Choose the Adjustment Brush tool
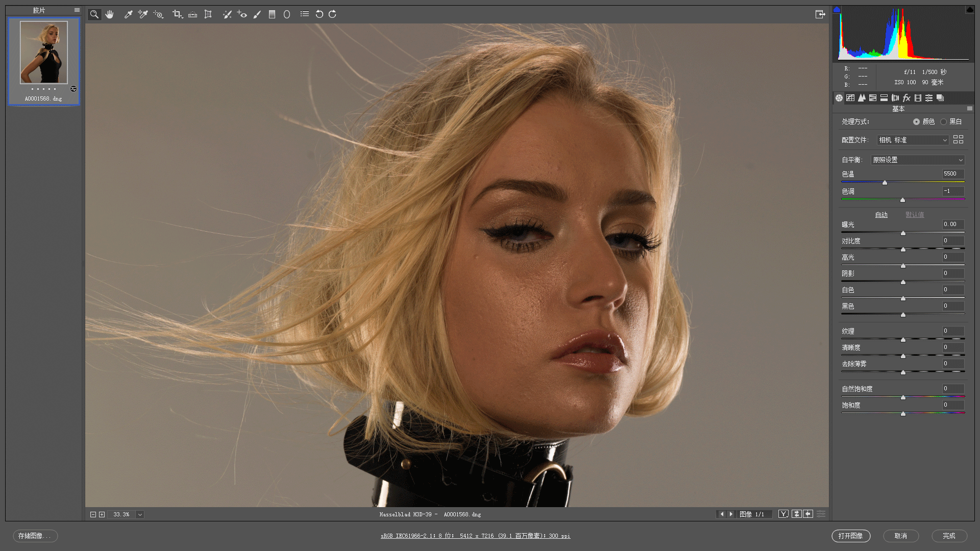This screenshot has width=980, height=551. coord(257,14)
